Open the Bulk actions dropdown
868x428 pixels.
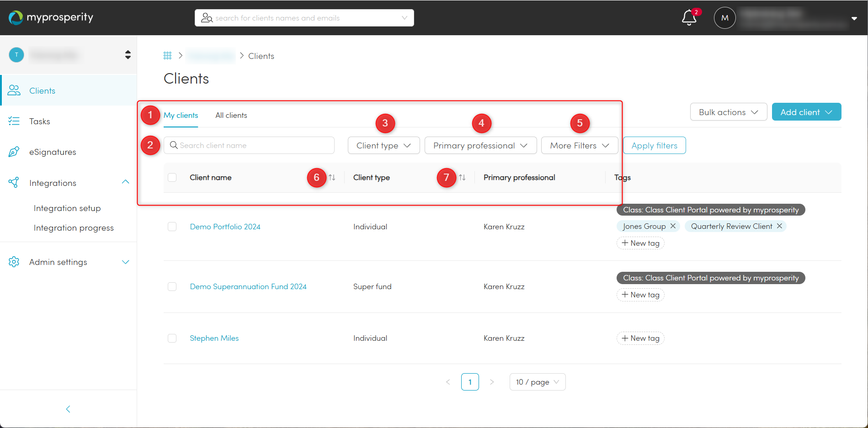click(x=728, y=112)
